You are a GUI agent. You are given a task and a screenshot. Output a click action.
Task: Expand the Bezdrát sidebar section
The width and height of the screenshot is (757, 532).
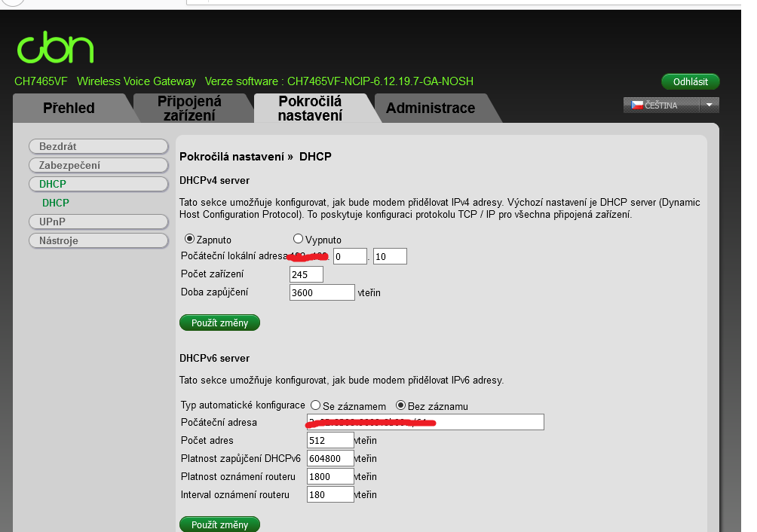point(98,146)
